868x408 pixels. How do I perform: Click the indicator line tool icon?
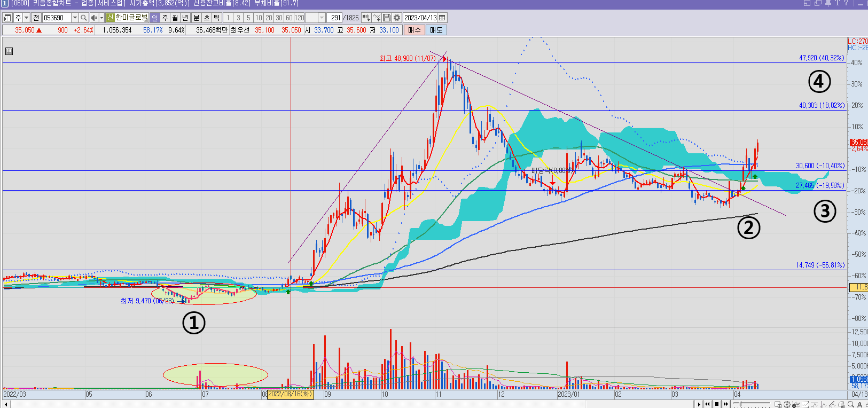[377, 18]
